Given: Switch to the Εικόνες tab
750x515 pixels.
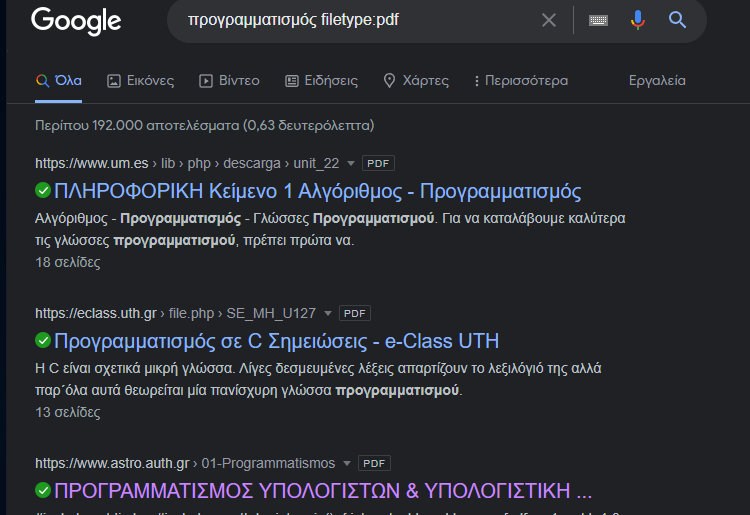Looking at the screenshot, I should click(141, 81).
